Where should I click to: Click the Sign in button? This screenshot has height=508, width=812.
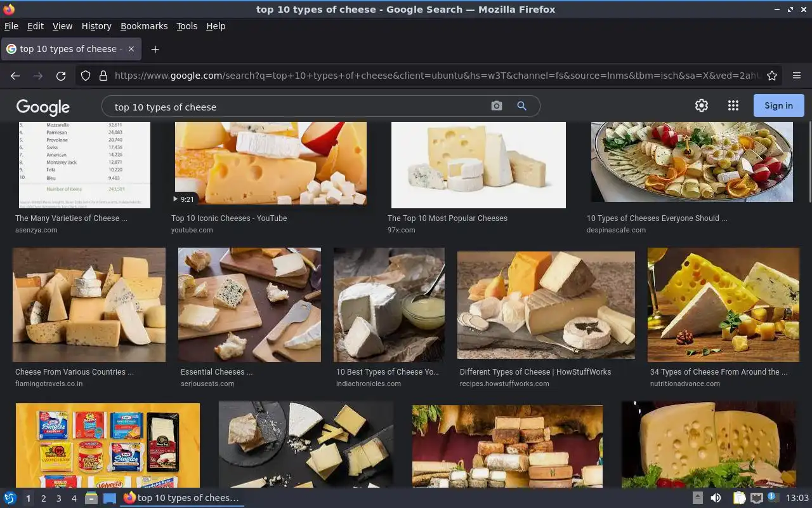778,105
